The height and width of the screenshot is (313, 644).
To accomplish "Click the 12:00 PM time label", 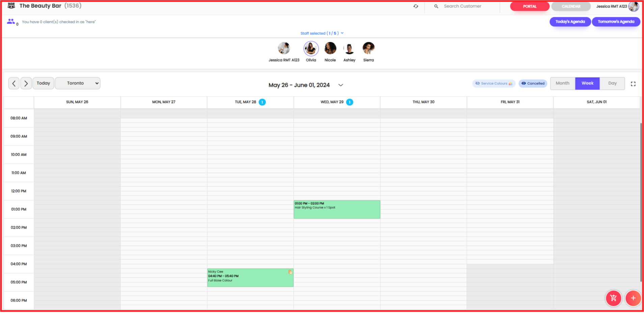I will (x=19, y=191).
